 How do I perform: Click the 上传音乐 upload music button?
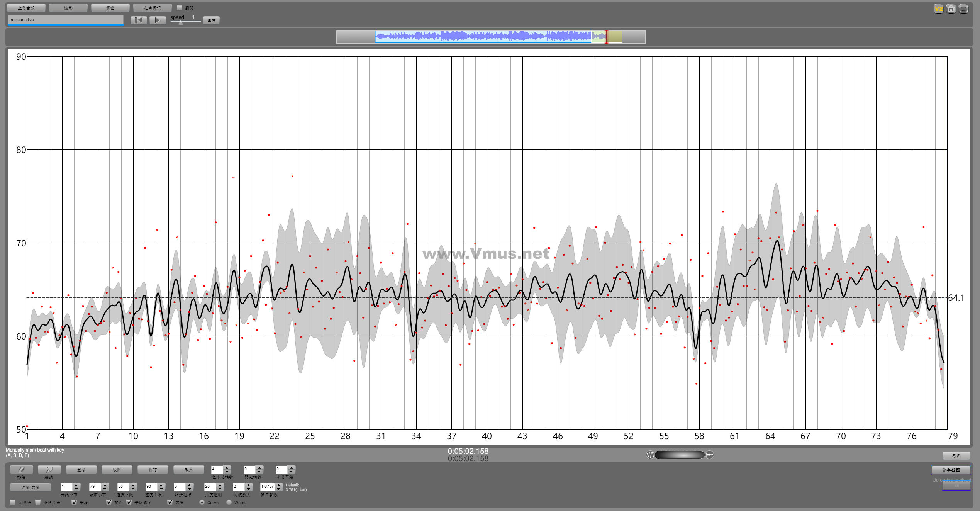26,8
